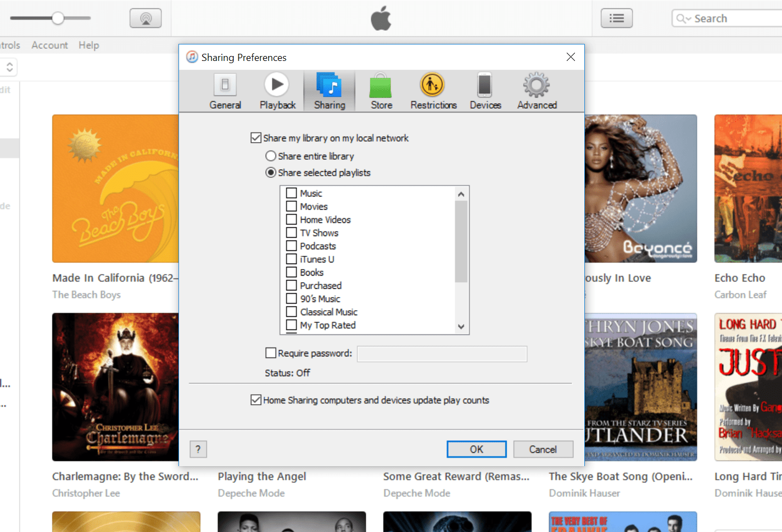The image size is (782, 532).
Task: Confirm with the OK button
Action: click(477, 449)
